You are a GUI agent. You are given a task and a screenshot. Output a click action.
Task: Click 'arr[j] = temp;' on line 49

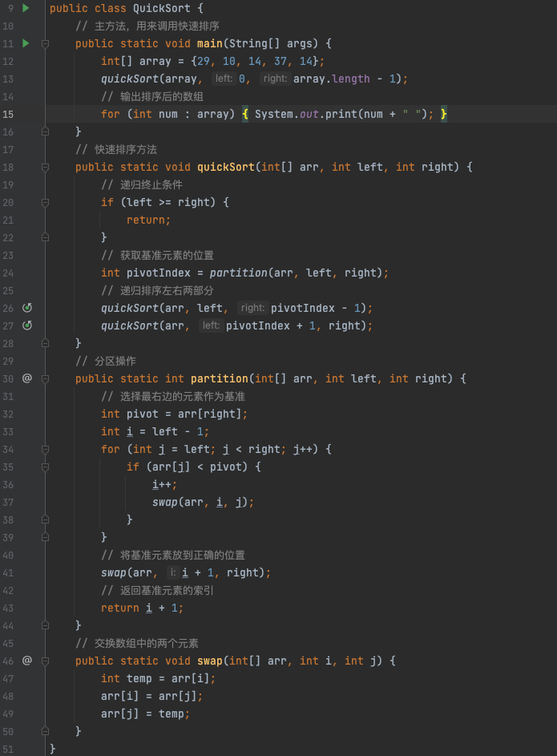click(x=146, y=714)
